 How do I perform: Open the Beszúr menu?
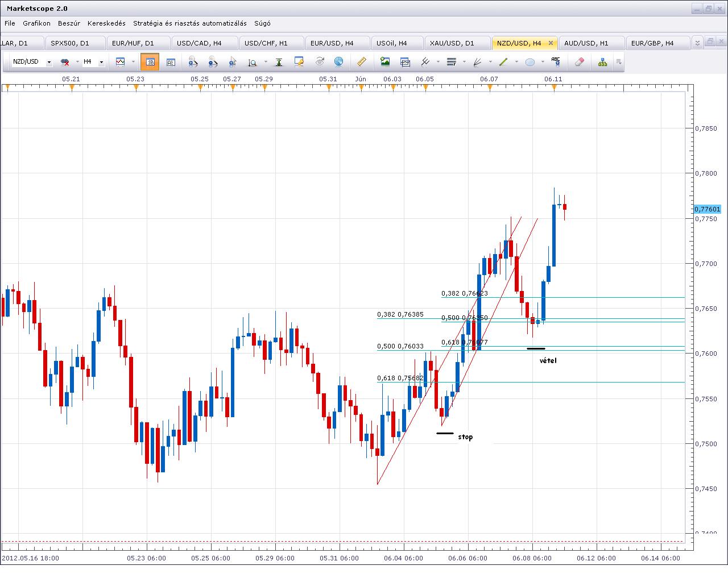coord(69,23)
